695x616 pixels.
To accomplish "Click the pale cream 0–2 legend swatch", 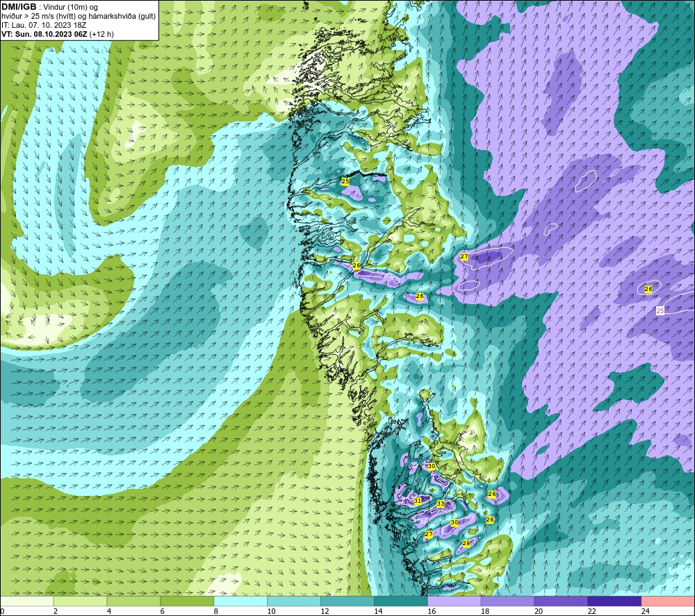I will pyautogui.click(x=27, y=601).
